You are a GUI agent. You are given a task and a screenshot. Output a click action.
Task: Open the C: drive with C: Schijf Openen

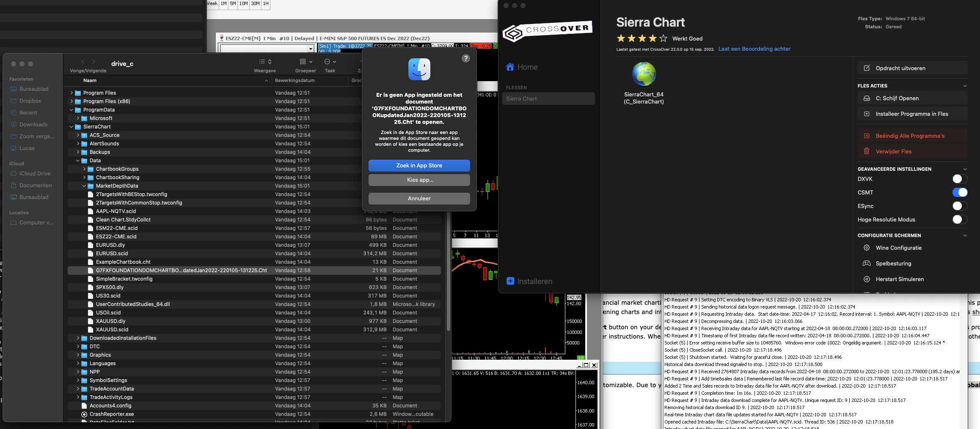913,98
